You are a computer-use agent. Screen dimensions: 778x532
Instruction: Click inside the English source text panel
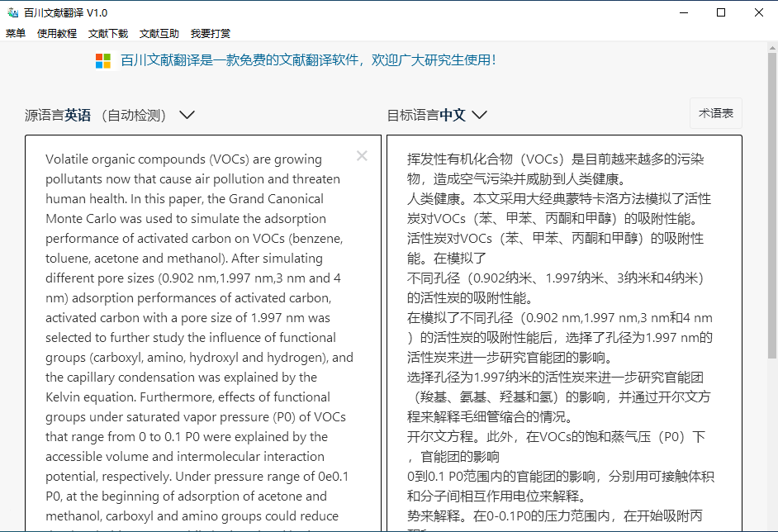pos(190,330)
